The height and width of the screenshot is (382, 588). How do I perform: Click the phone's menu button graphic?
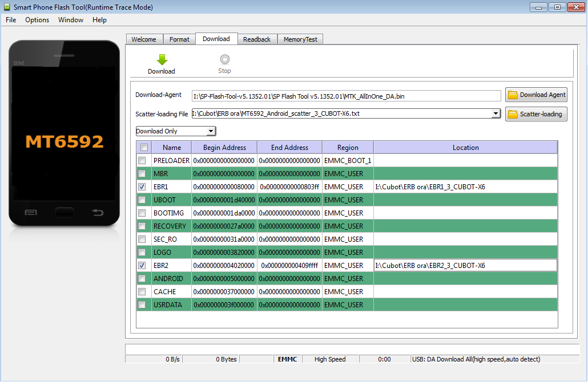(31, 213)
